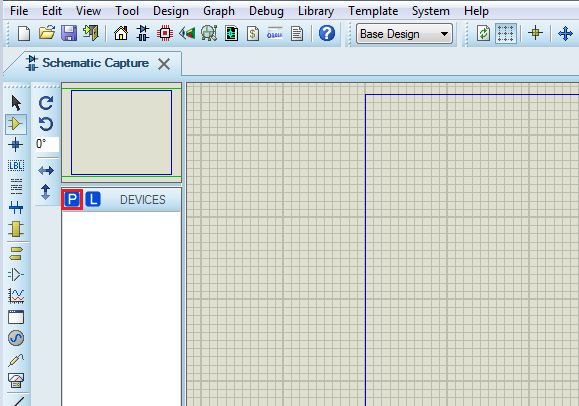Click the Y-Mirror vertical flip icon

(46, 192)
